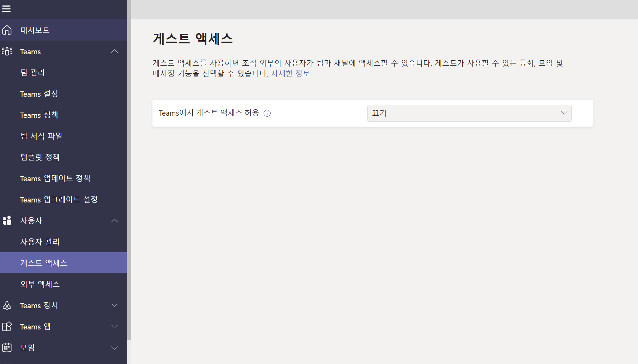Click the dashboard home icon
638x364 pixels.
7,30
